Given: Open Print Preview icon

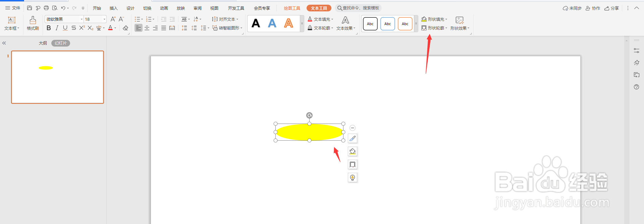Looking at the screenshot, I should [55, 8].
